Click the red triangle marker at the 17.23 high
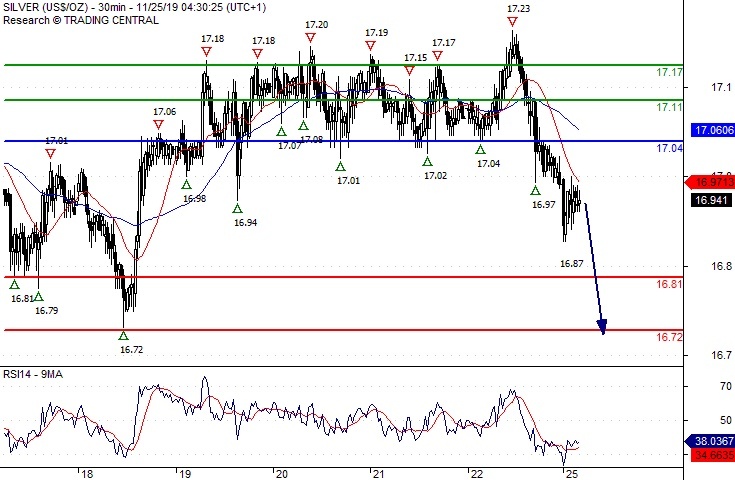The height and width of the screenshot is (480, 735). pos(512,22)
